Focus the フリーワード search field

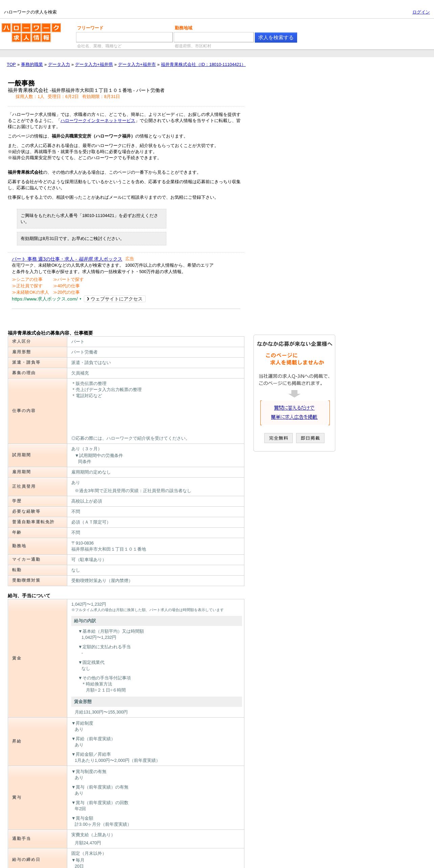[124, 37]
